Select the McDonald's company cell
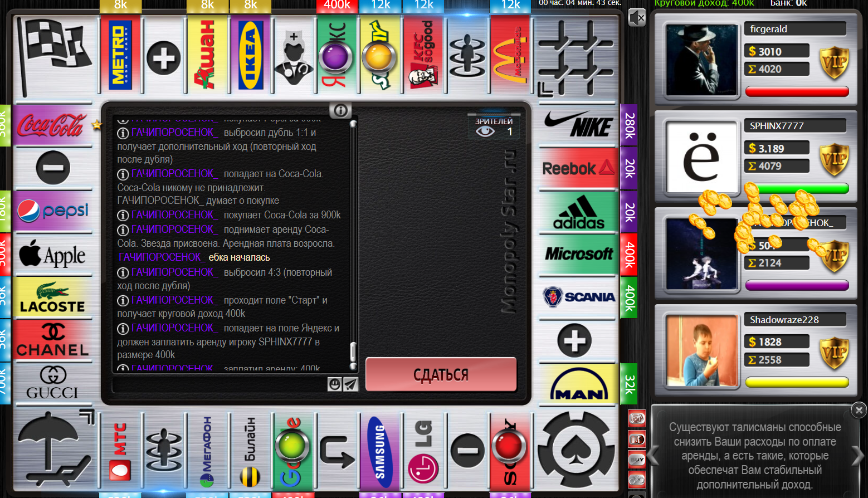 tap(511, 55)
